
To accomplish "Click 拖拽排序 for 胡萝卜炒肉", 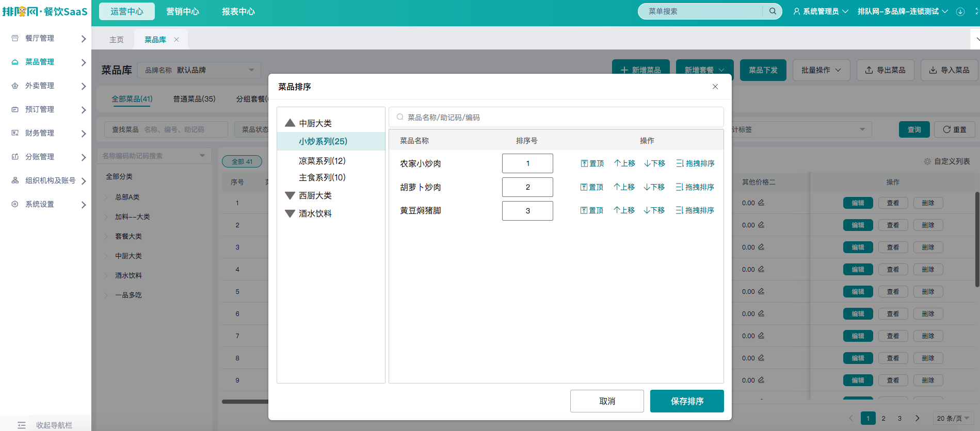I will tap(695, 187).
